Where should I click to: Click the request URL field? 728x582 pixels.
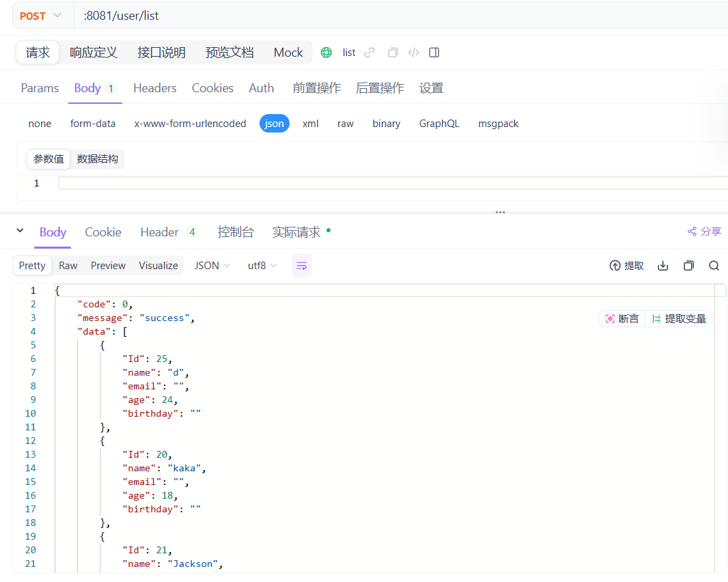point(400,16)
